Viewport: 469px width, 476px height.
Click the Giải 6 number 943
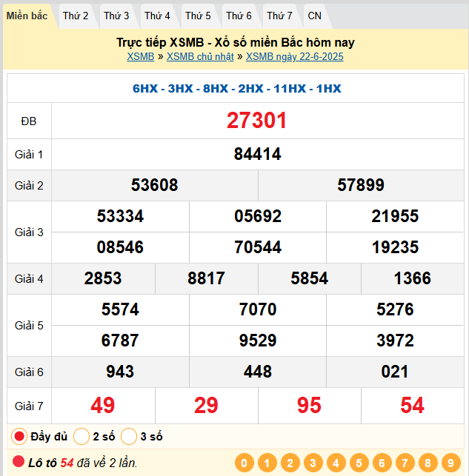tap(120, 372)
